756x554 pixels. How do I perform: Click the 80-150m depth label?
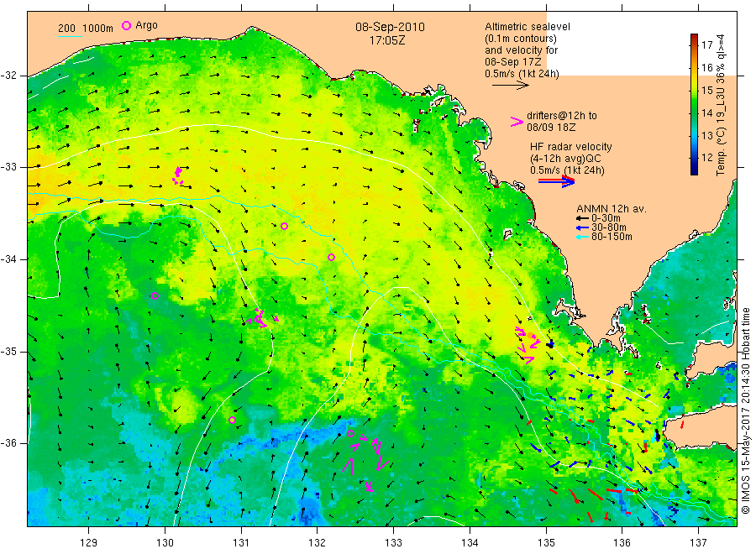[x=612, y=237]
